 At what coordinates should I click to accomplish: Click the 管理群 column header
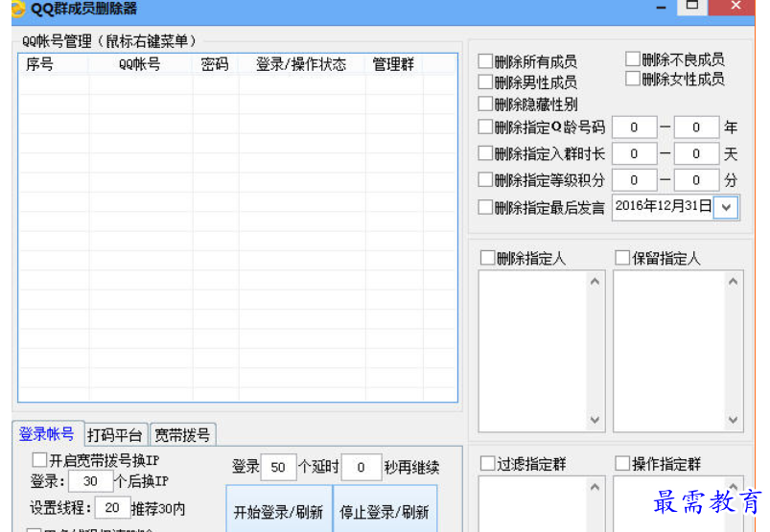pyautogui.click(x=394, y=64)
